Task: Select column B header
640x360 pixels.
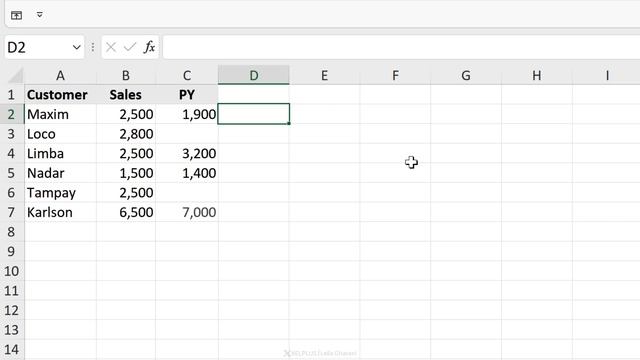Action: [126, 76]
